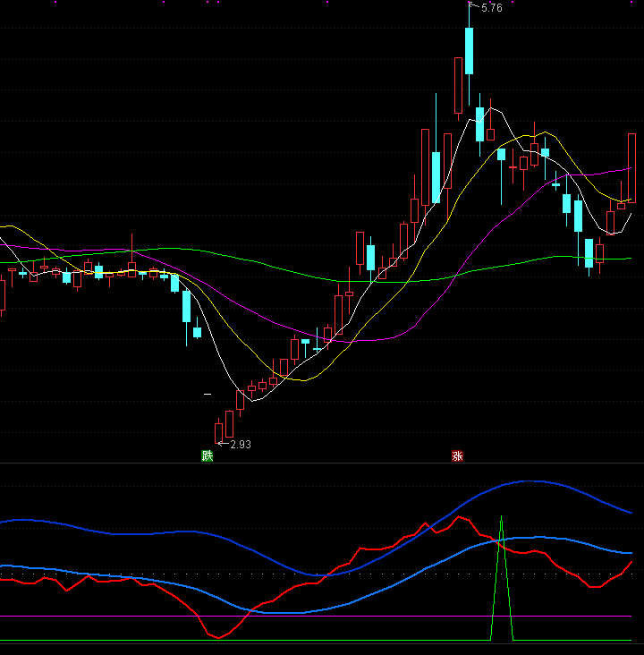Click the red 涨 signal marker
Image resolution: width=644 pixels, height=655 pixels.
pyautogui.click(x=457, y=455)
